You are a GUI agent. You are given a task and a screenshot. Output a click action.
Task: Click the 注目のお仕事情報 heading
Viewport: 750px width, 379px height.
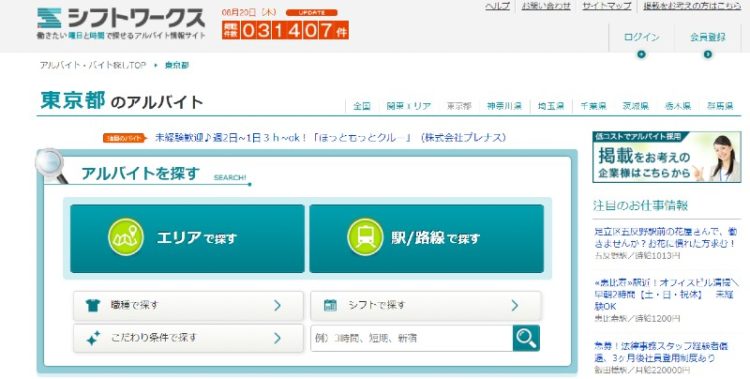[x=640, y=206]
